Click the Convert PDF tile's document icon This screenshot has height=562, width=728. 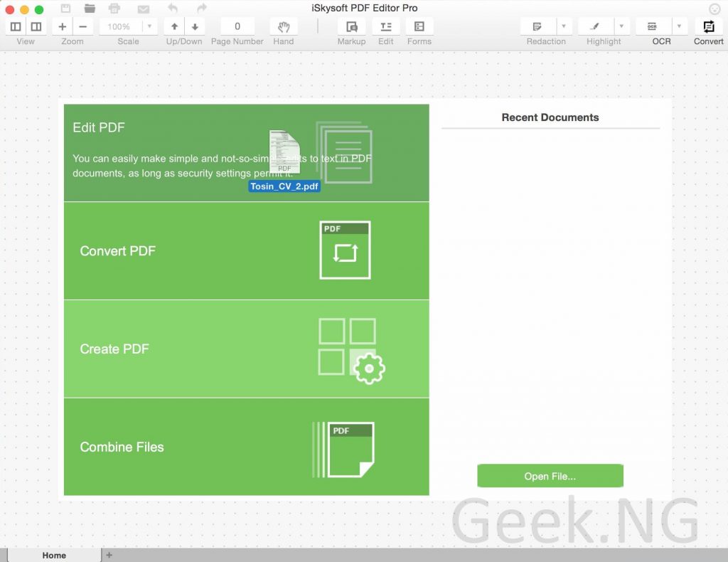(x=345, y=250)
